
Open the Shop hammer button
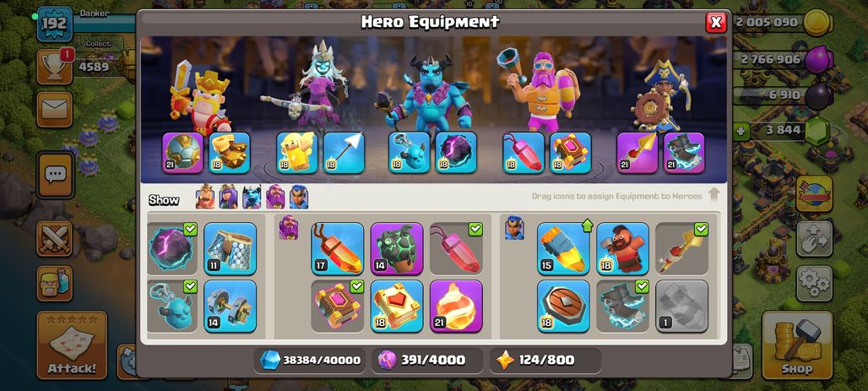tap(797, 345)
